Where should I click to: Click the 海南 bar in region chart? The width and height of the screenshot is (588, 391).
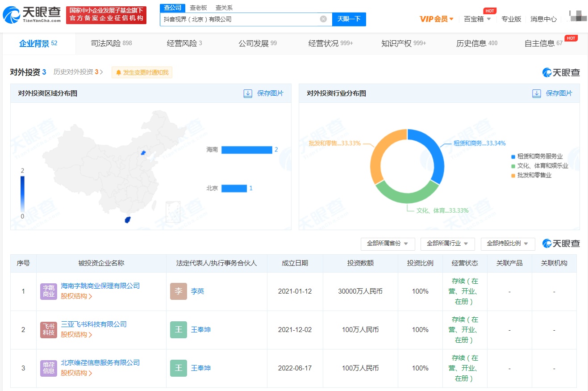pyautogui.click(x=246, y=150)
